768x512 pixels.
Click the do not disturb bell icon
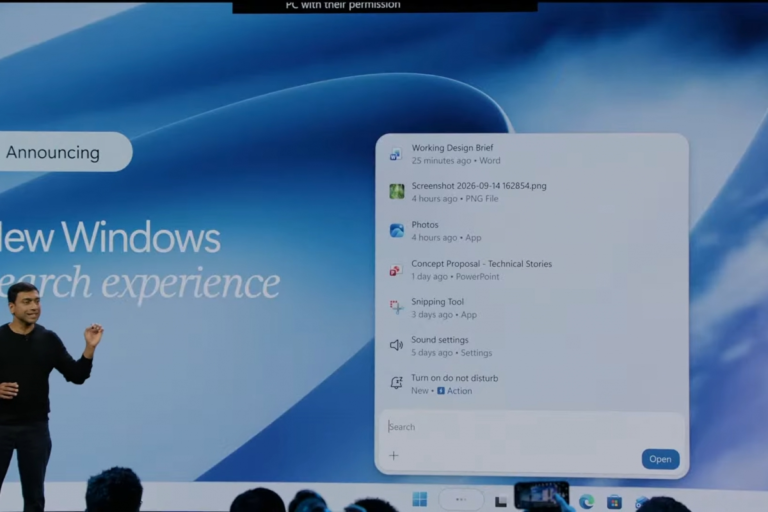click(x=396, y=383)
